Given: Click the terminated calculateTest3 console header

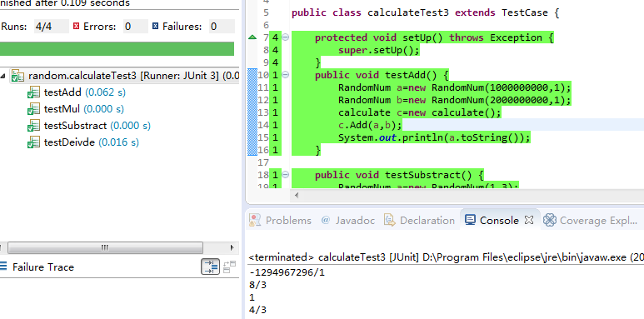Looking at the screenshot, I should click(446, 257).
